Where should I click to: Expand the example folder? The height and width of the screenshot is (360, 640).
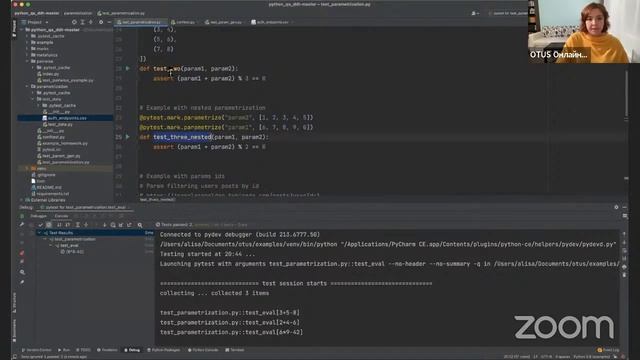(x=27, y=42)
